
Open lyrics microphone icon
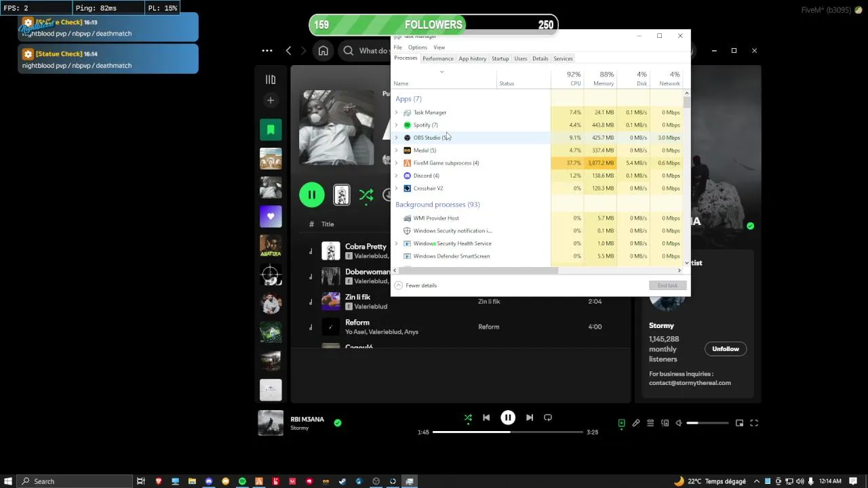(x=636, y=423)
